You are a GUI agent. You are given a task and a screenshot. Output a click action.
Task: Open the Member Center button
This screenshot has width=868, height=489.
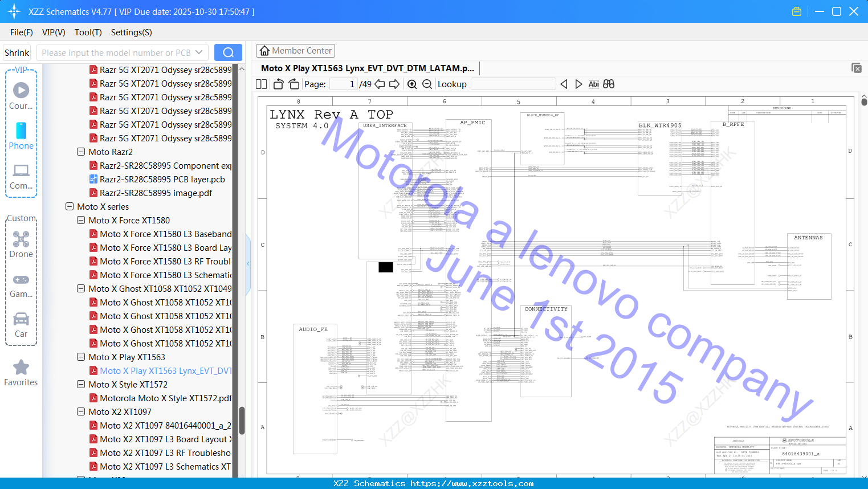295,51
